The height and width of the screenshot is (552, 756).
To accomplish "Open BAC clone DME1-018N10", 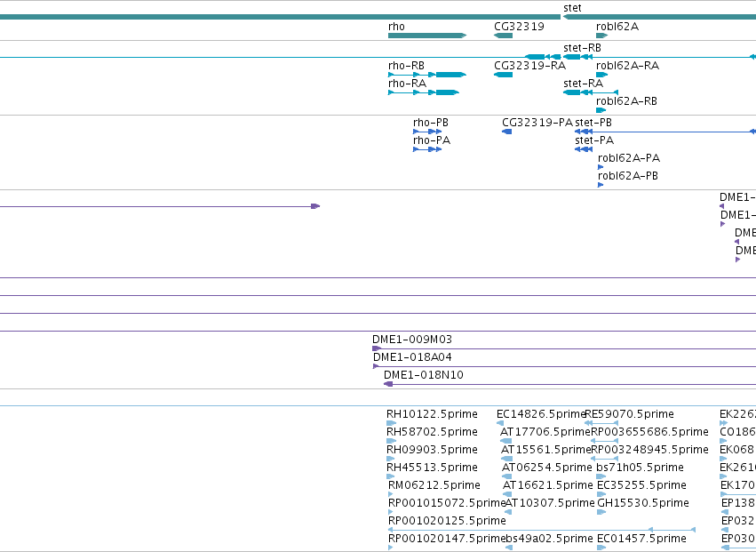I will point(570,385).
